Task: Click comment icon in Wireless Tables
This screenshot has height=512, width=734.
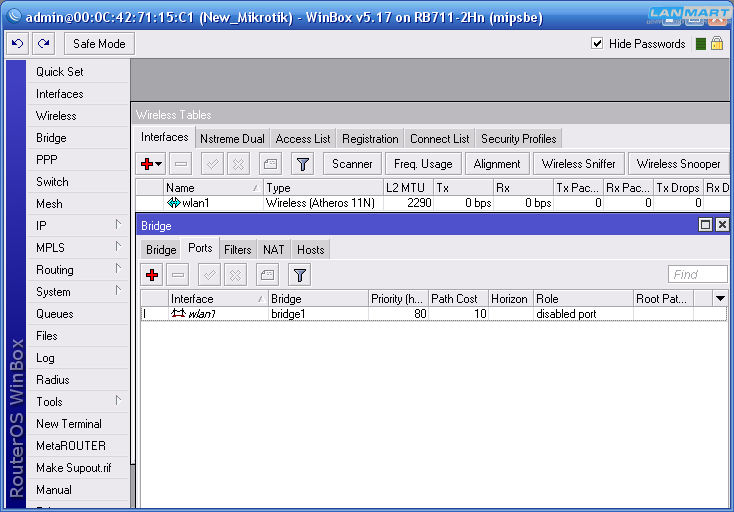Action: [270, 164]
